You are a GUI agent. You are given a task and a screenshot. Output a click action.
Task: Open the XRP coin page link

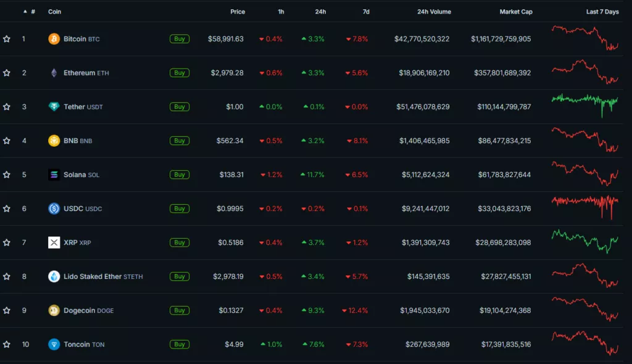point(77,242)
